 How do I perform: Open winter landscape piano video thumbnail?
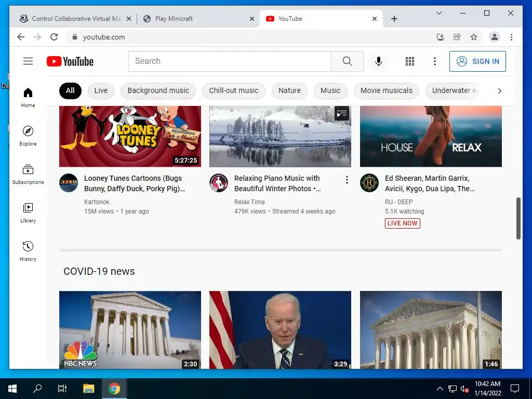pyautogui.click(x=280, y=136)
